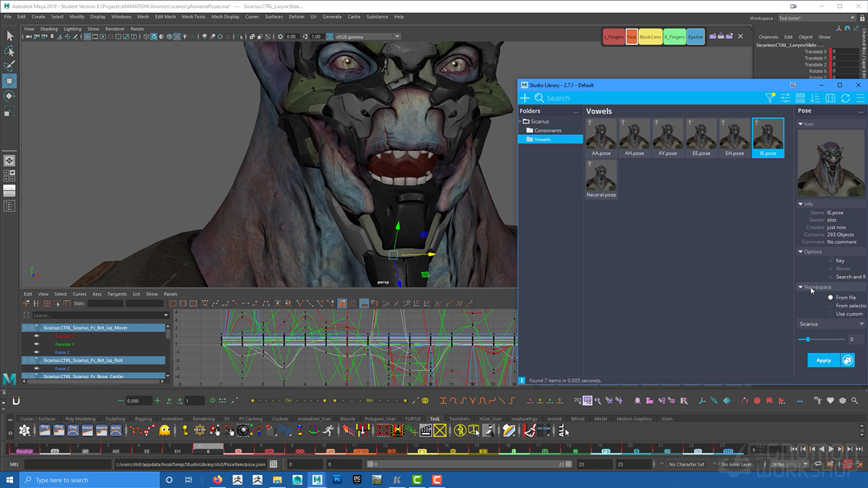
Task: Select the Lasso selection tool
Action: [x=9, y=51]
